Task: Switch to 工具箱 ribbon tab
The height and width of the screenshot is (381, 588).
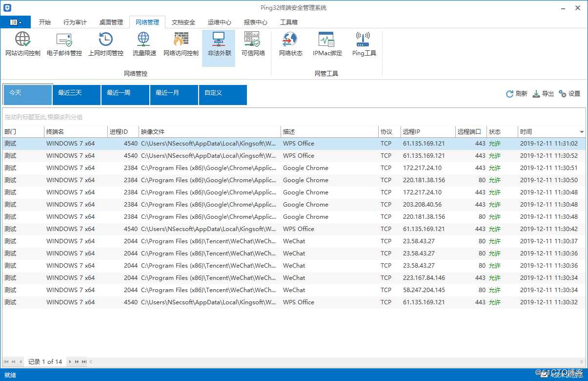Action: [289, 22]
